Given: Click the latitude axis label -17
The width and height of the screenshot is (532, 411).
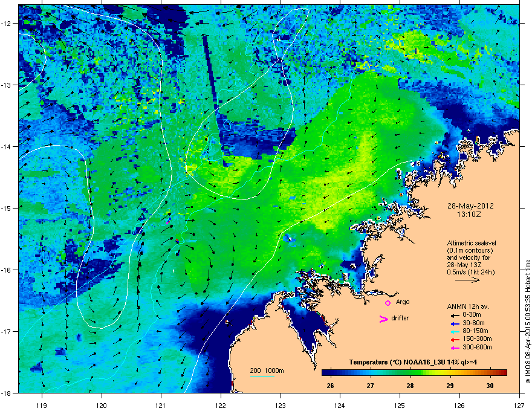Looking at the screenshot, I should 7,332.
